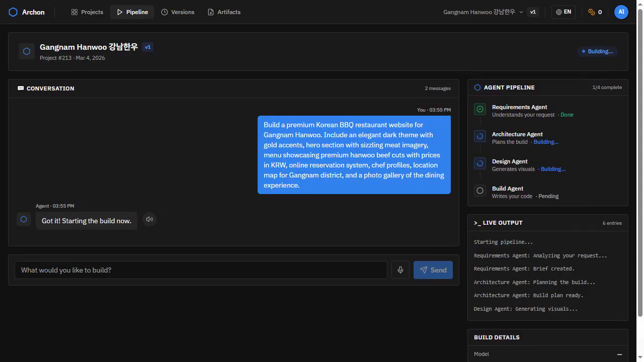The width and height of the screenshot is (644, 362).
Task: Click the Requirements Agent done checkmark icon
Action: click(x=480, y=109)
